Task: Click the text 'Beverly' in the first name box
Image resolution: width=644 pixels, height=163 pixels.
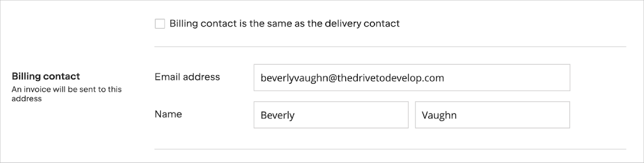Action: tap(277, 116)
